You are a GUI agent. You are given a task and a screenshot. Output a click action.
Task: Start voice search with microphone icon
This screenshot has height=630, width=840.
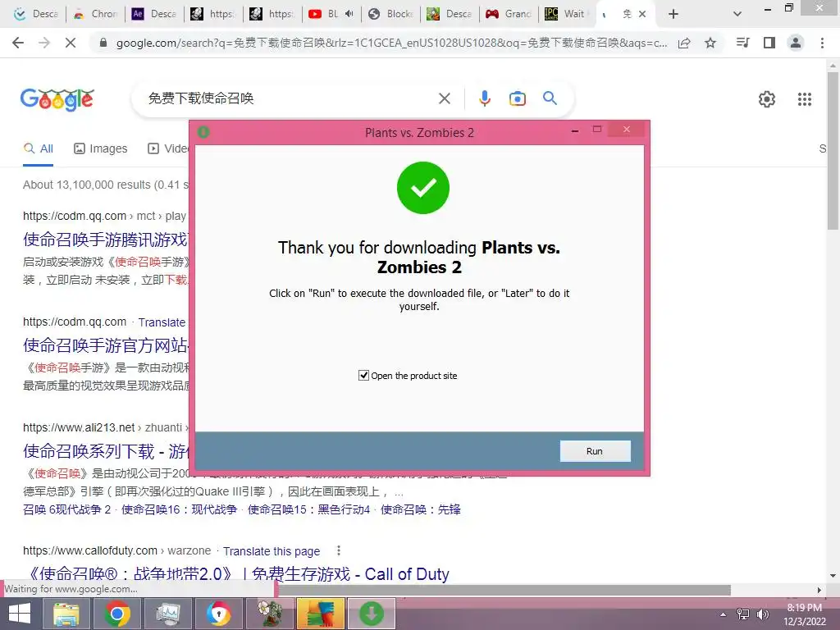[484, 98]
